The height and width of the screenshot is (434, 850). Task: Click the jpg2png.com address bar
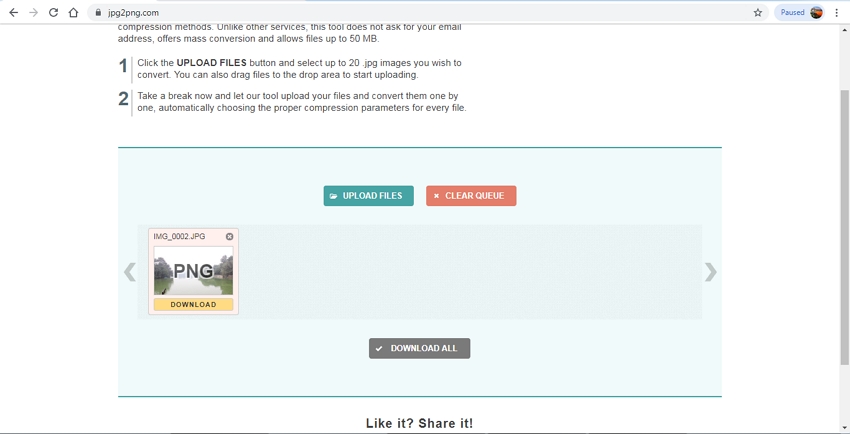tap(400, 13)
